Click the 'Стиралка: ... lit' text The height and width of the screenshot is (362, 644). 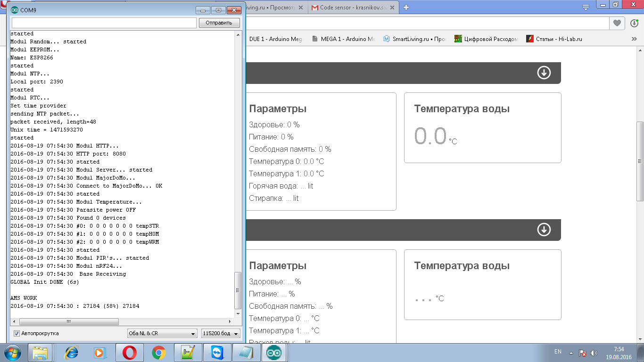(x=274, y=198)
